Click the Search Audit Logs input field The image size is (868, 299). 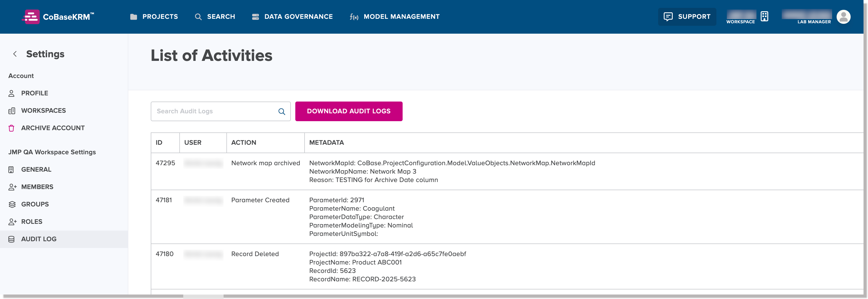click(x=209, y=111)
